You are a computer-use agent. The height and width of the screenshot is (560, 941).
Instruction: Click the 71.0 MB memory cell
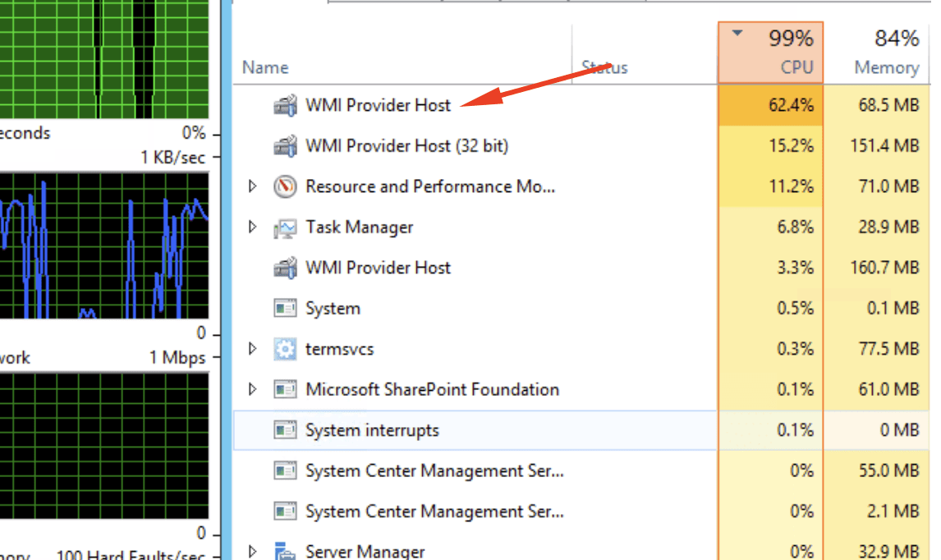(877, 186)
